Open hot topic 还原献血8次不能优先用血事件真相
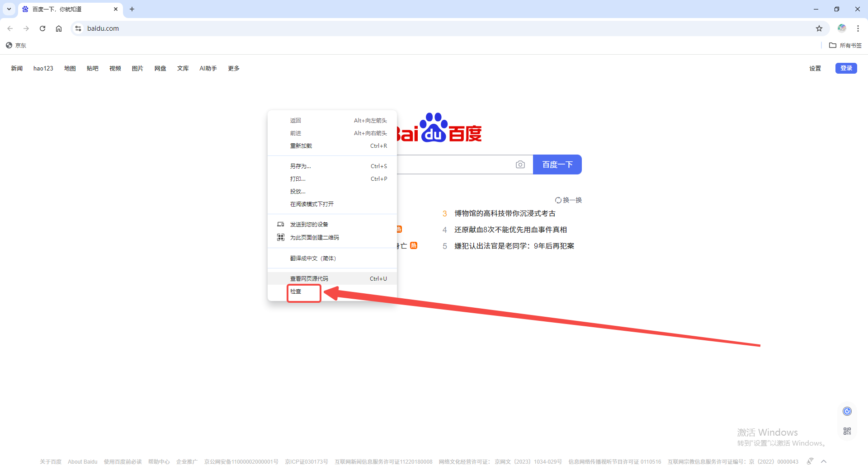 (511, 230)
